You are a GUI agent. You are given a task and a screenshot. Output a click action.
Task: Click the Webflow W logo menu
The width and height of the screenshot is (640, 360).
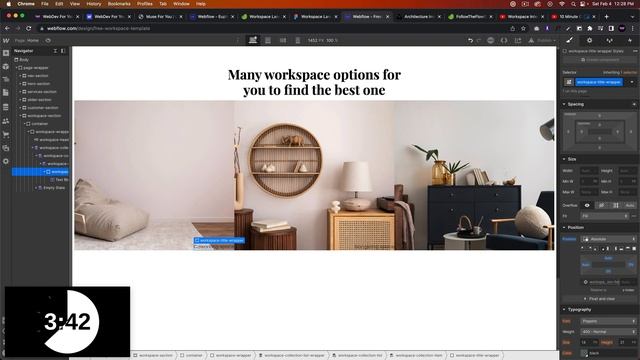[x=6, y=40]
